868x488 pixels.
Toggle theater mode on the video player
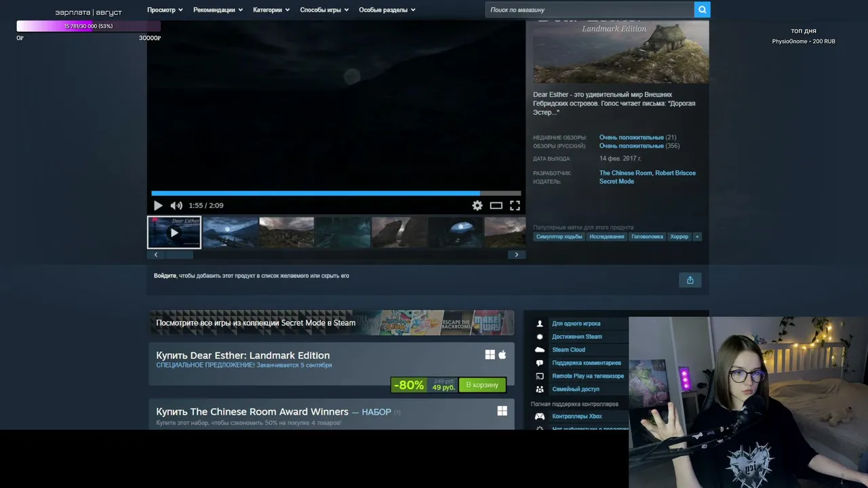click(x=496, y=205)
